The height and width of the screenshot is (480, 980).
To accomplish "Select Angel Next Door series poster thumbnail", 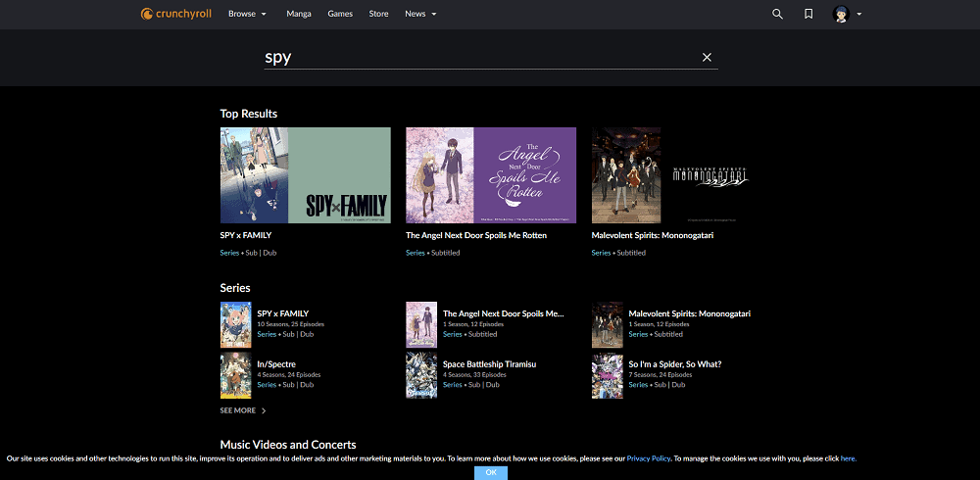I will pyautogui.click(x=421, y=325).
